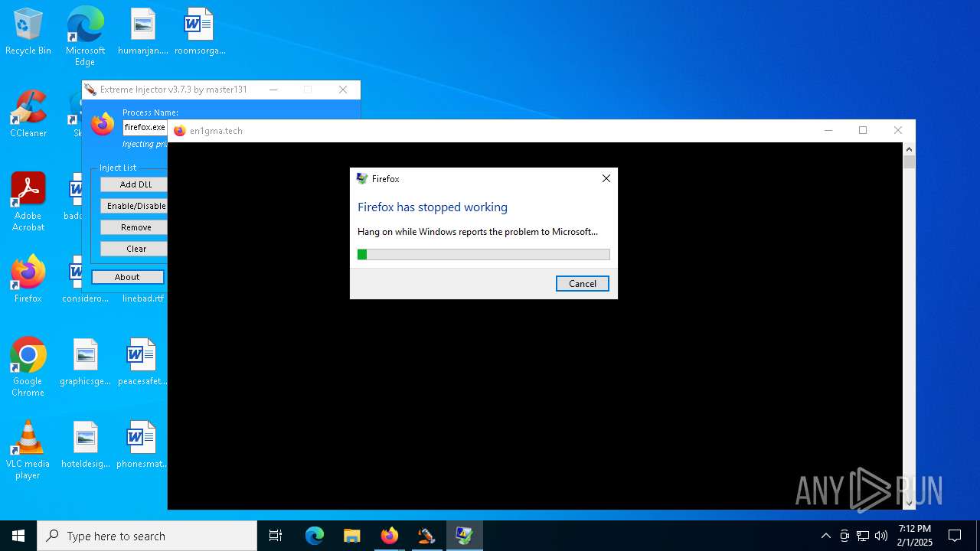Click the en1gma.tech window title icon
Screen dimensions: 980x551
point(180,131)
